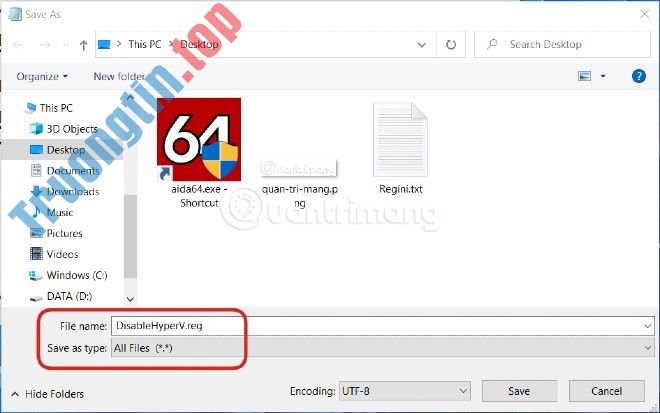Select Windows (C:) drive
The height and width of the screenshot is (413, 660).
[77, 275]
